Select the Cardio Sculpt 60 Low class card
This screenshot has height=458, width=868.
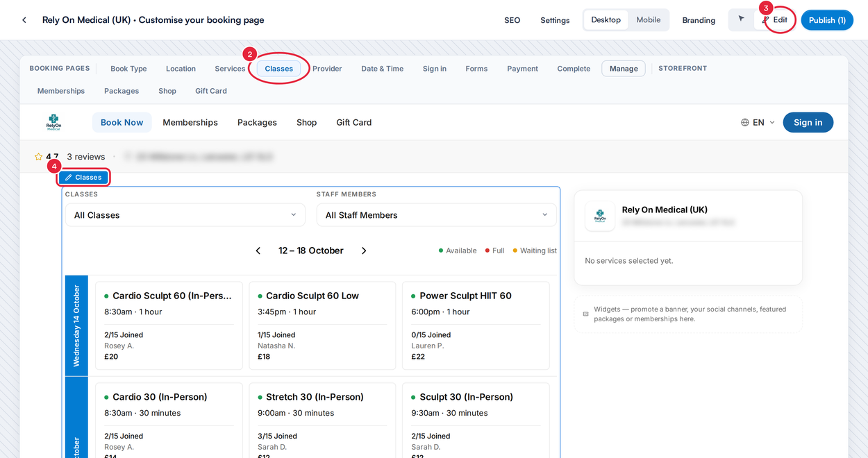[x=322, y=325]
